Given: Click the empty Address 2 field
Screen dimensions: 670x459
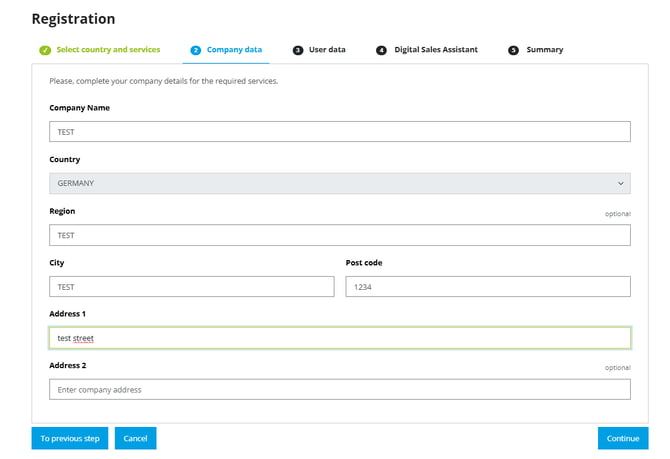Looking at the screenshot, I should click(x=340, y=390).
